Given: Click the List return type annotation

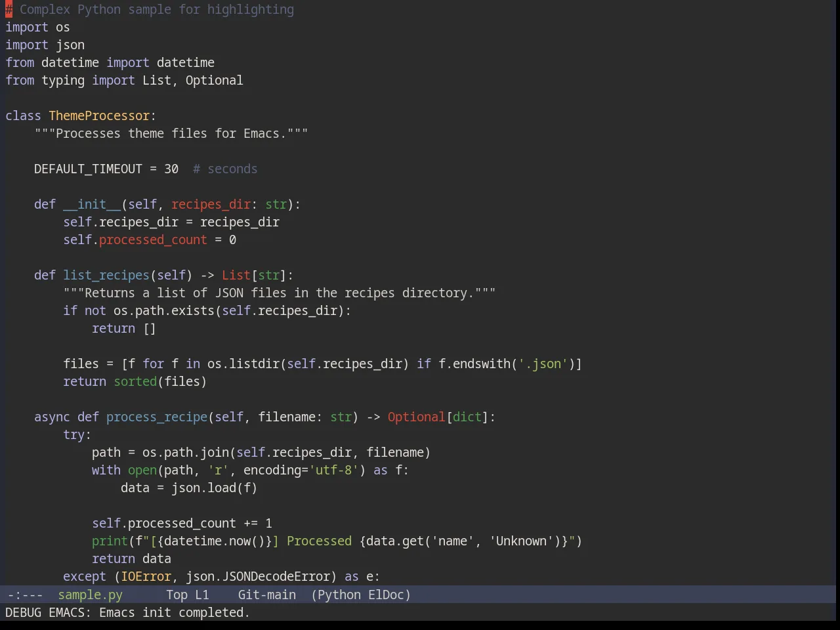Looking at the screenshot, I should tap(236, 275).
